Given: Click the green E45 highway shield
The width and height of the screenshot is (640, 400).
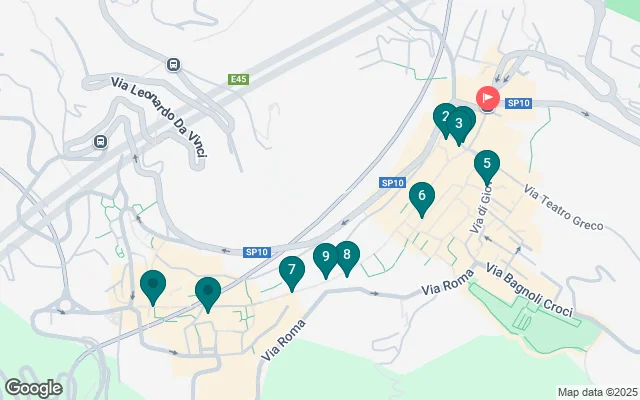Looking at the screenshot, I should 238,79.
